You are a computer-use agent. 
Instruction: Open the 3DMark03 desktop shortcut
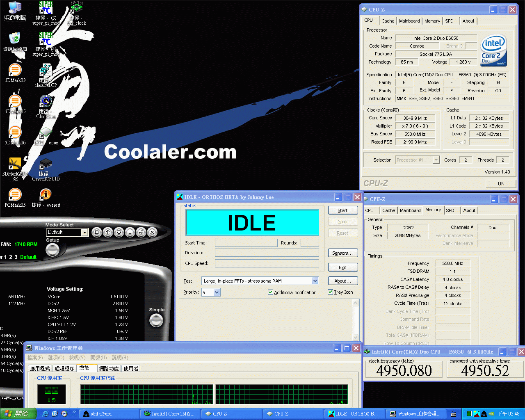click(15, 73)
